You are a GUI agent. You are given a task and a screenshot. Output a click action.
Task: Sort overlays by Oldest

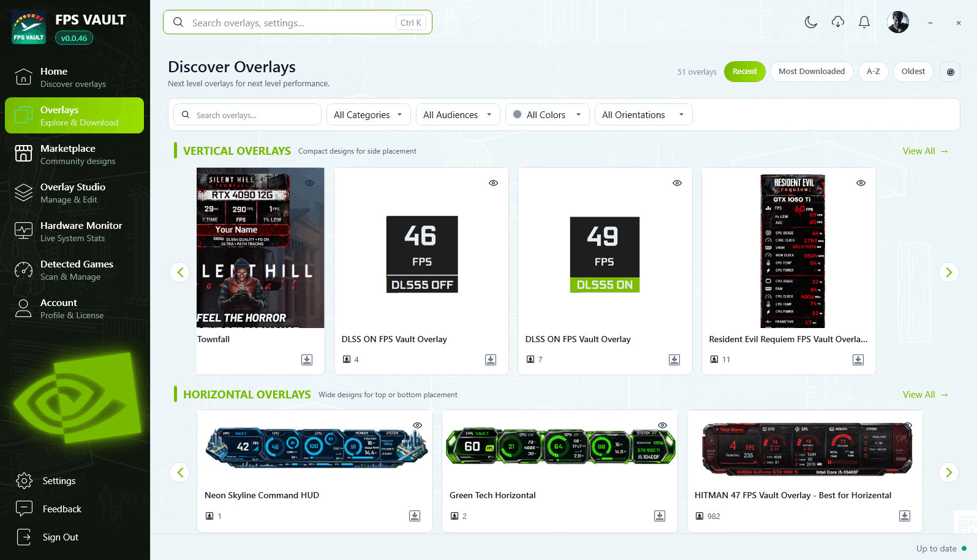913,72
